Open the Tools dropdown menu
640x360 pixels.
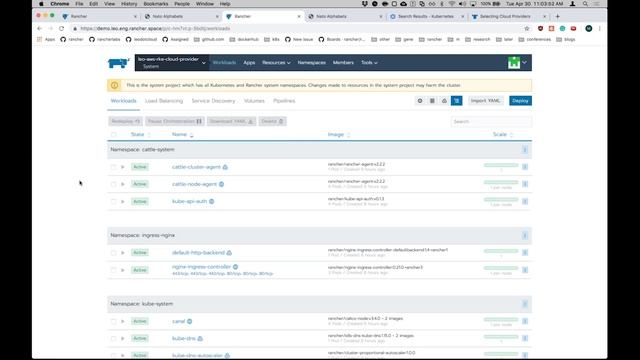pyautogui.click(x=369, y=63)
